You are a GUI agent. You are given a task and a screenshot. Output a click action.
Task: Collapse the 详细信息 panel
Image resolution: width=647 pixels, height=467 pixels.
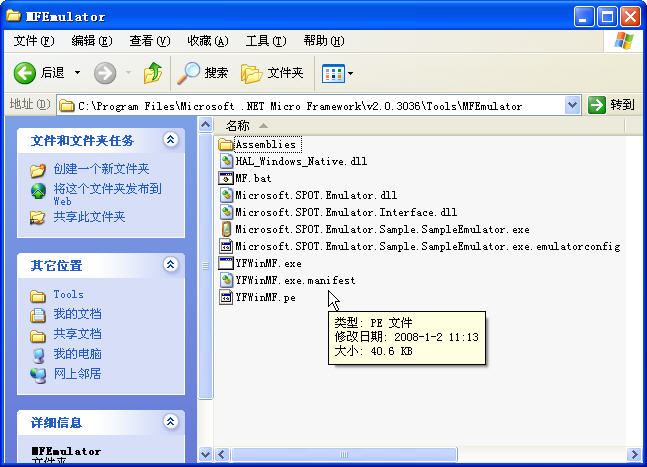pos(170,421)
